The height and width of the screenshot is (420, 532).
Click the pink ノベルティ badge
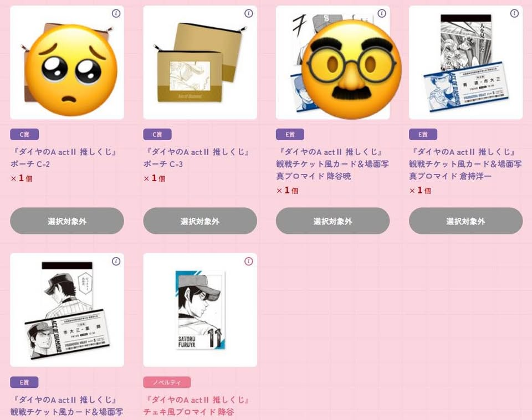click(x=167, y=382)
